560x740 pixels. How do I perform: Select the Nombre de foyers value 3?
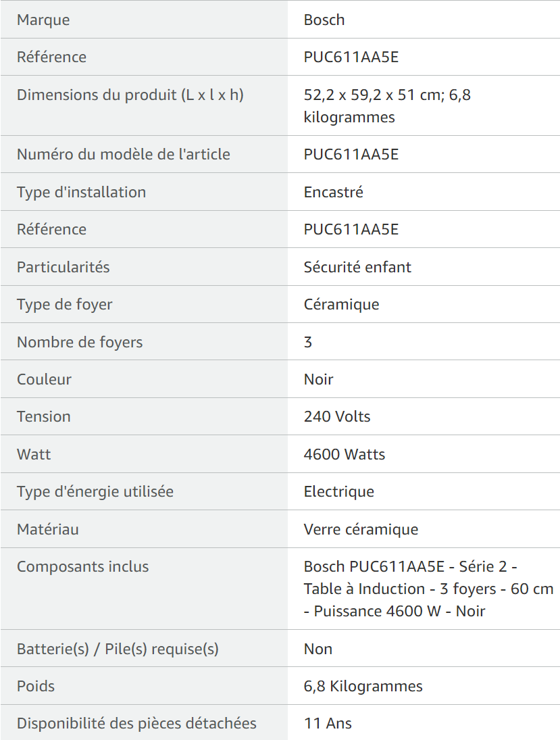point(308,342)
